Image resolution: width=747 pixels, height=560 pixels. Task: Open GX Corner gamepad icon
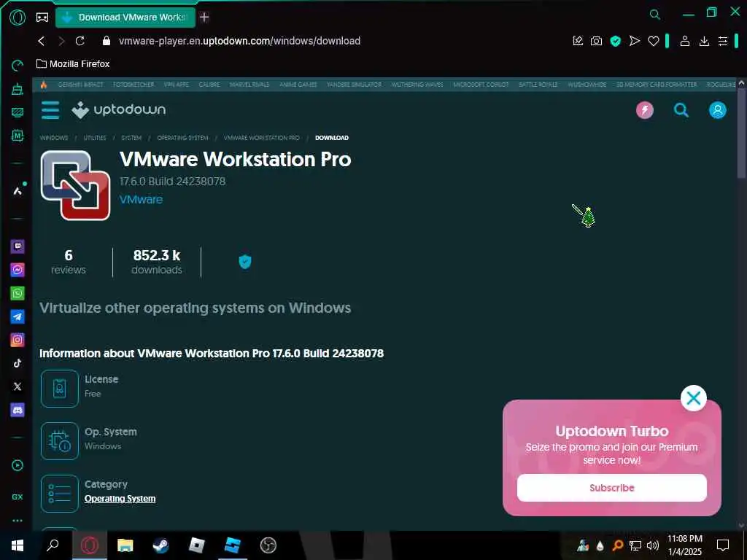pyautogui.click(x=42, y=17)
